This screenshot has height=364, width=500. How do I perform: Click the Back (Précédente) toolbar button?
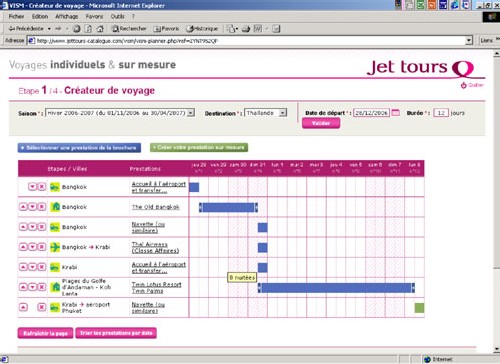pyautogui.click(x=26, y=29)
